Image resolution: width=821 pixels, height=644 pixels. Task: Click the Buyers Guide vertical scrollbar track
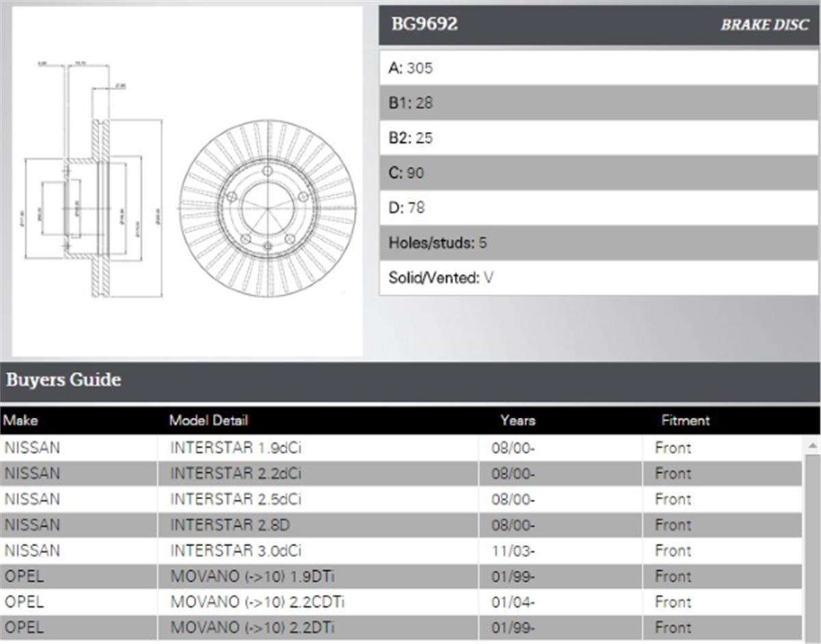(812, 548)
